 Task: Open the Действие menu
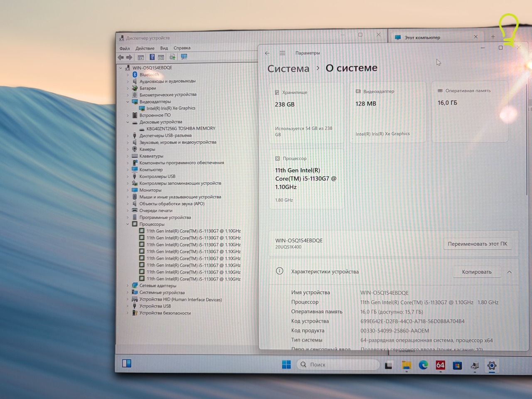pos(145,48)
